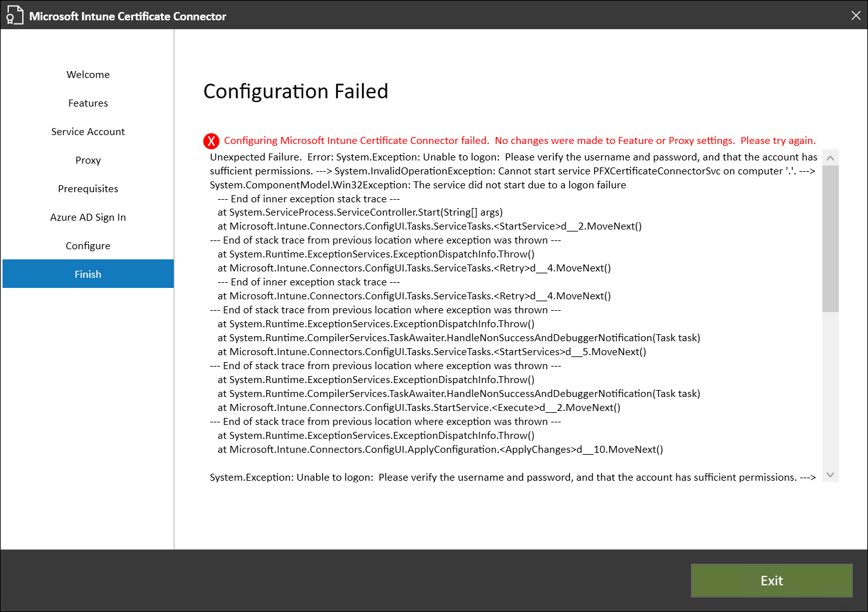Image resolution: width=868 pixels, height=612 pixels.
Task: Click the red X error icon
Action: (211, 141)
